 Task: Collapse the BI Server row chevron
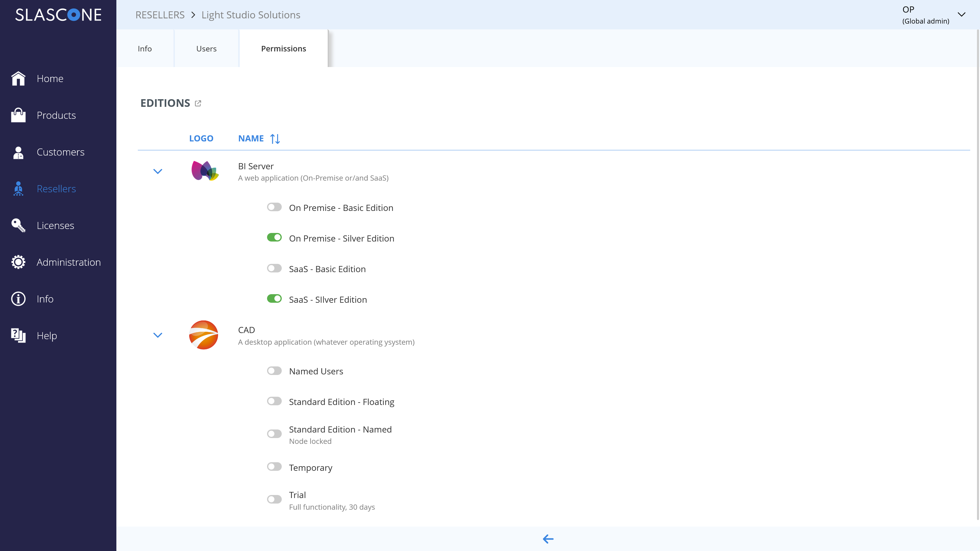157,171
